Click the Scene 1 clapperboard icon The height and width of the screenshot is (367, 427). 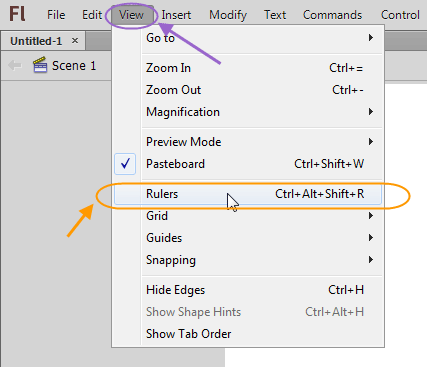tap(40, 65)
